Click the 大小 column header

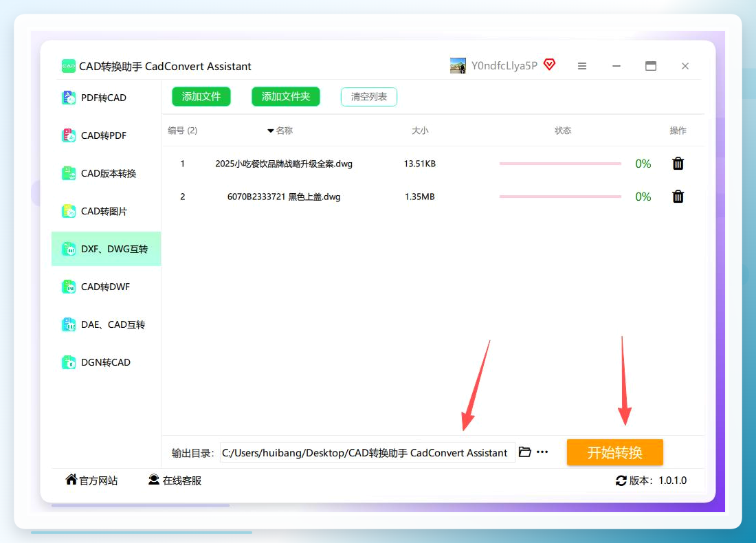click(x=419, y=130)
